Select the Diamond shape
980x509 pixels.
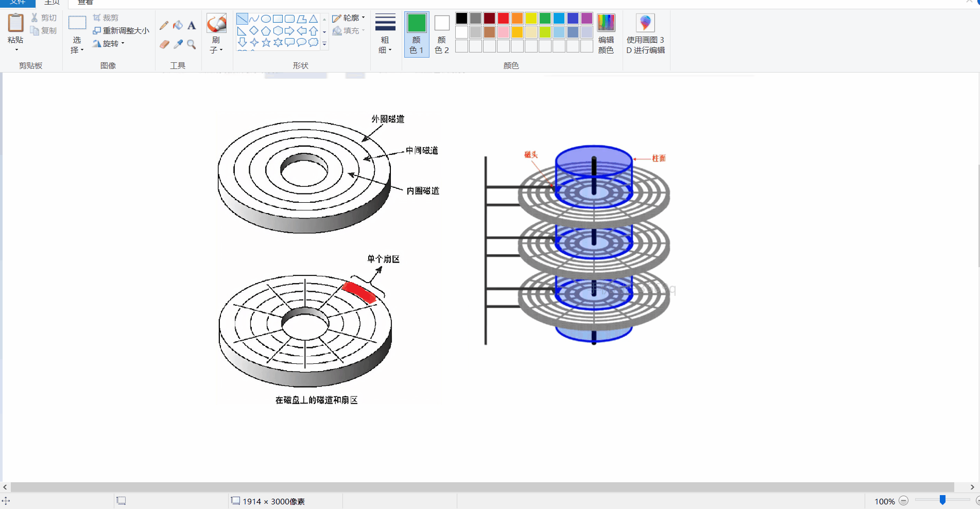click(254, 31)
